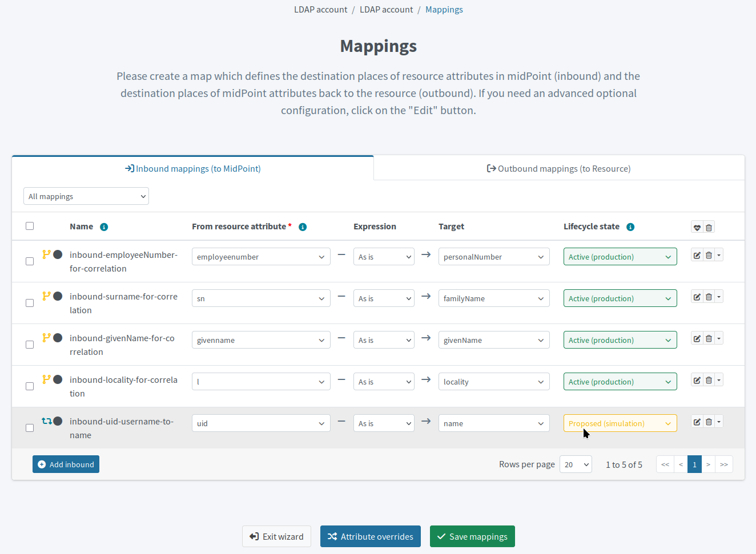
Task: Open the edit pencil for inbound-employeeNumber-for-correlation mapping
Action: point(697,254)
